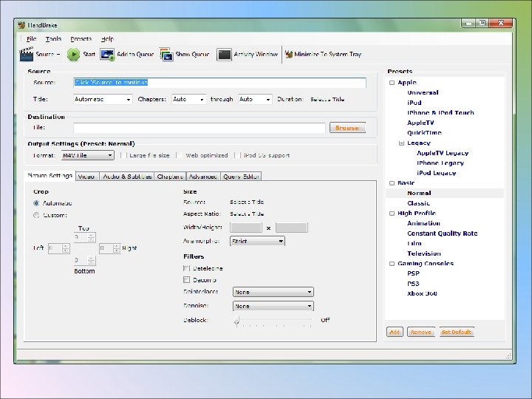Enable the Decomb checkbox

(186, 280)
